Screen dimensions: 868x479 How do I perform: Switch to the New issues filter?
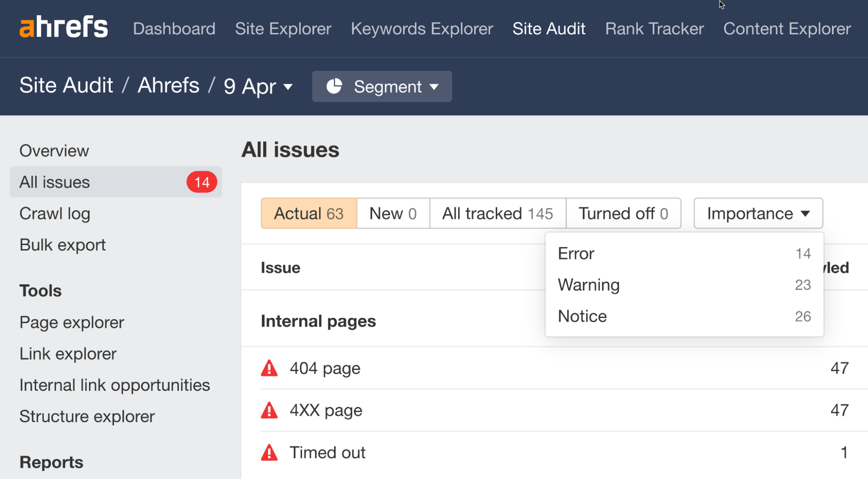pyautogui.click(x=392, y=213)
